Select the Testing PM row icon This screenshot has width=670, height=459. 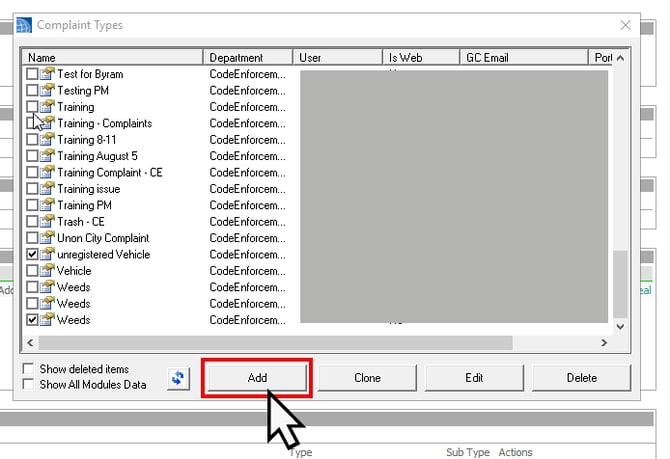(48, 91)
